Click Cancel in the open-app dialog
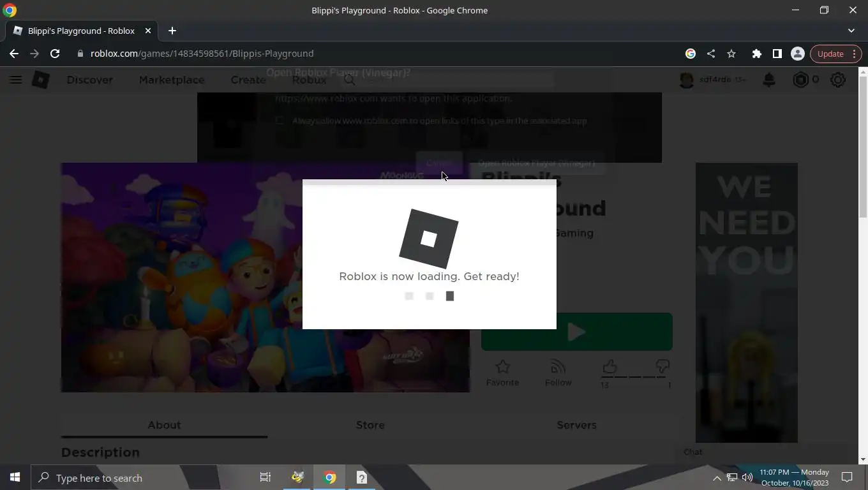 click(x=439, y=163)
